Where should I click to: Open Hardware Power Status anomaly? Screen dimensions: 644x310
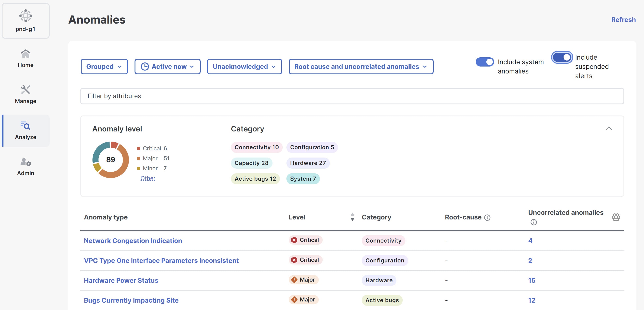tap(121, 280)
